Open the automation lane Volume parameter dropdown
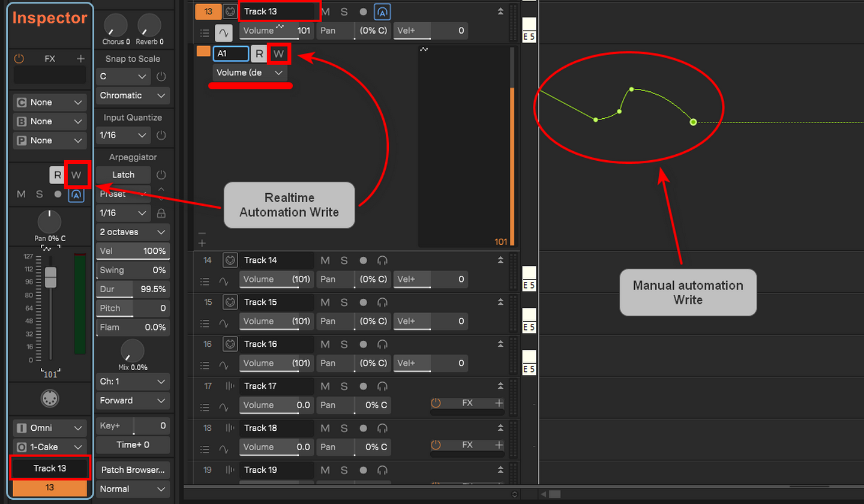The height and width of the screenshot is (504, 864). click(250, 73)
